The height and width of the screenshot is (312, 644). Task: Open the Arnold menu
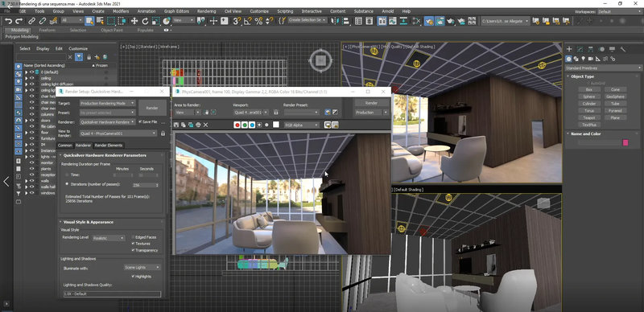click(387, 11)
